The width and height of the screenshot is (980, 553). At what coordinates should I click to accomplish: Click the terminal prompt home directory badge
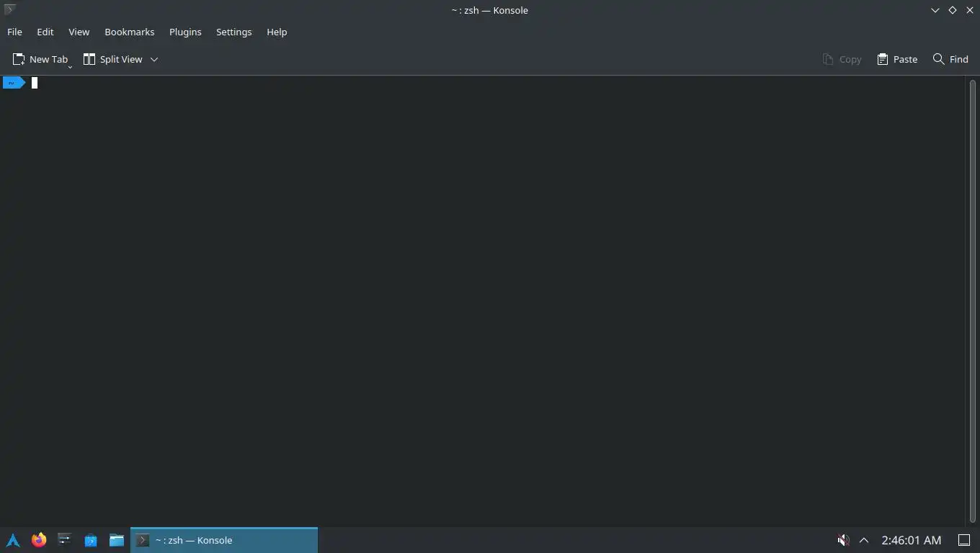[14, 83]
